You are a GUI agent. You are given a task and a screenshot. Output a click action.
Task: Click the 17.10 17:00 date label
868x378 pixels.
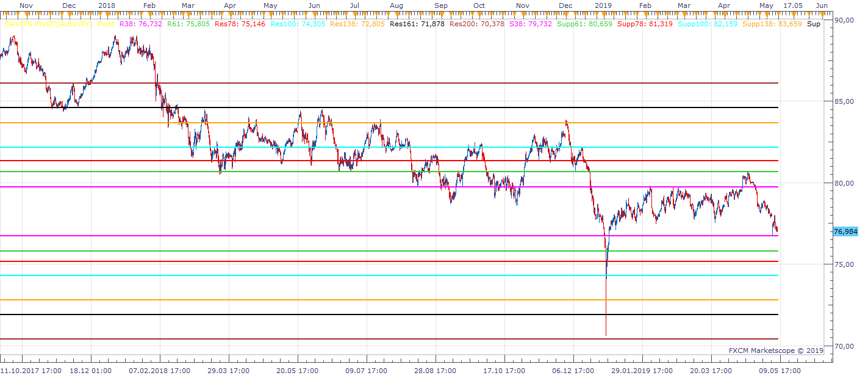pos(504,370)
